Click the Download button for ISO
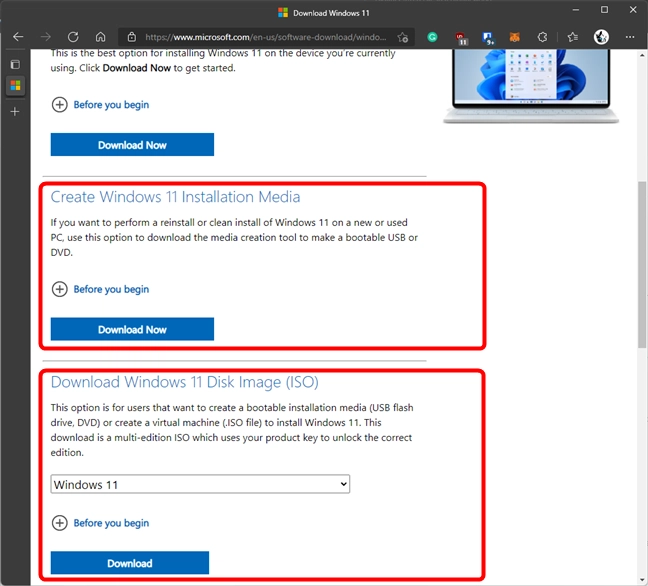Image resolution: width=648 pixels, height=586 pixels. [130, 563]
